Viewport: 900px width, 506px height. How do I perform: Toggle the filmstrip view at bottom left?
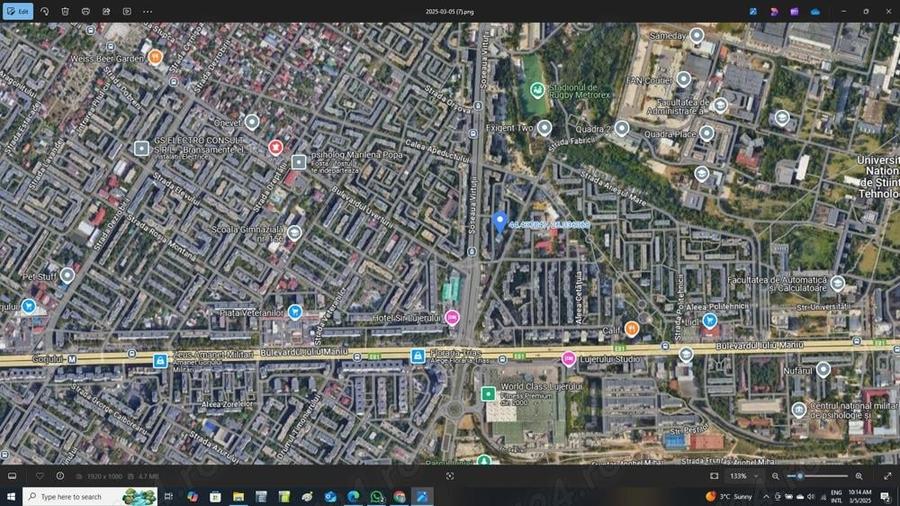(x=12, y=476)
